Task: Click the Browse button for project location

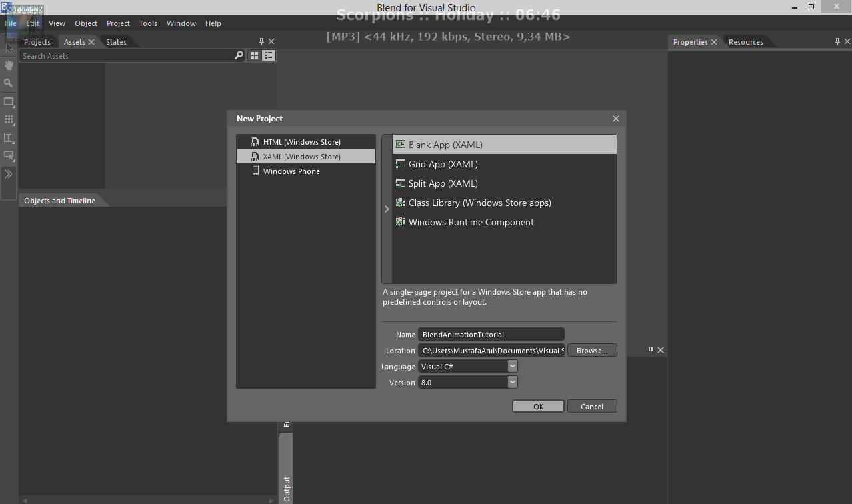Action: 591,350
